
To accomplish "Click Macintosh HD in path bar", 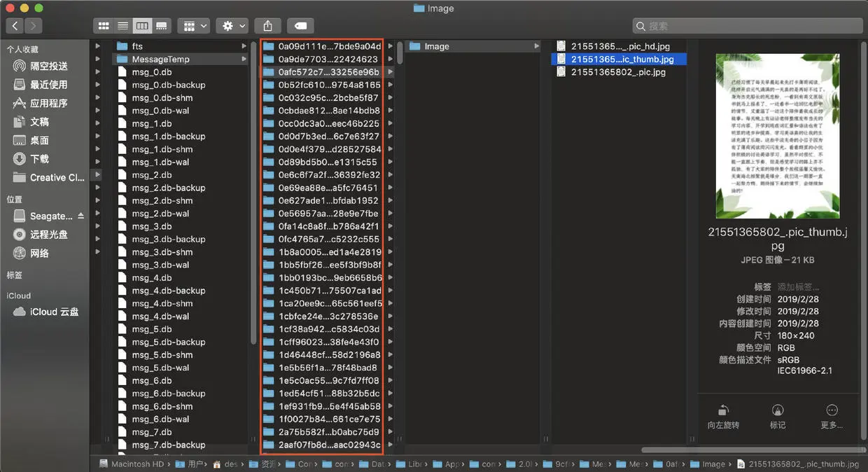I will pyautogui.click(x=131, y=464).
